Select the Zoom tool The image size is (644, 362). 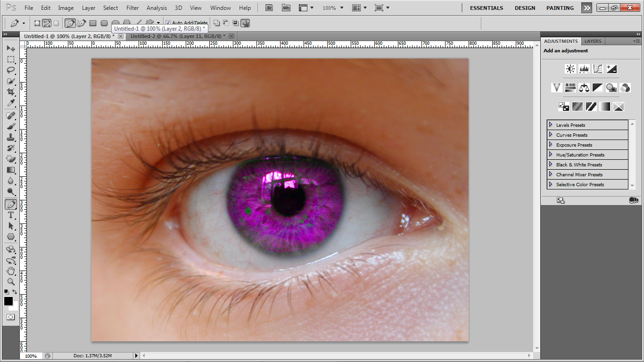point(10,282)
